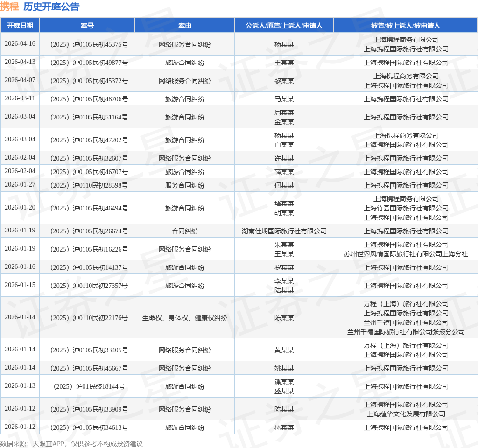Screen dimensions: 478x448
Task: Click plaintiff 许某某
Action: pyautogui.click(x=284, y=159)
